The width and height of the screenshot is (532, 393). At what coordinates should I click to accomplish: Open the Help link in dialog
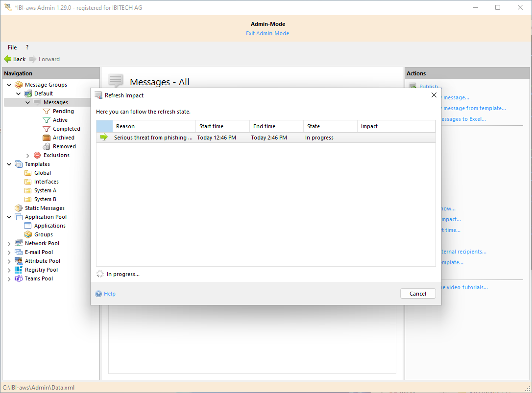tap(110, 294)
